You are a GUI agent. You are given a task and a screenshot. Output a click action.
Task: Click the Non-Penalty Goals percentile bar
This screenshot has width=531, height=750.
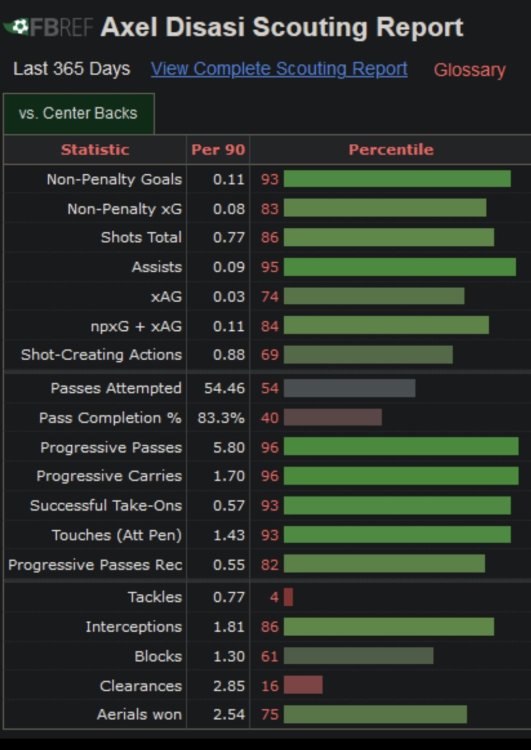click(x=397, y=179)
